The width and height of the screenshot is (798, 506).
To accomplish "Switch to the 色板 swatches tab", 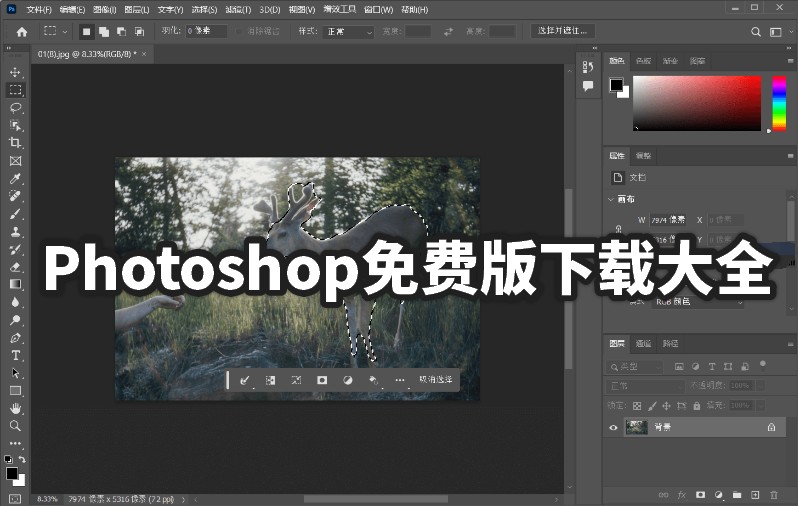I will tap(643, 61).
